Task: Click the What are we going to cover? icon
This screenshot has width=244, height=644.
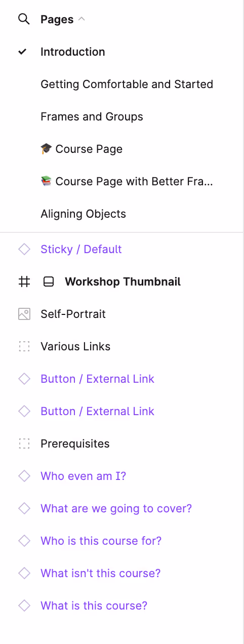Action: 24,508
